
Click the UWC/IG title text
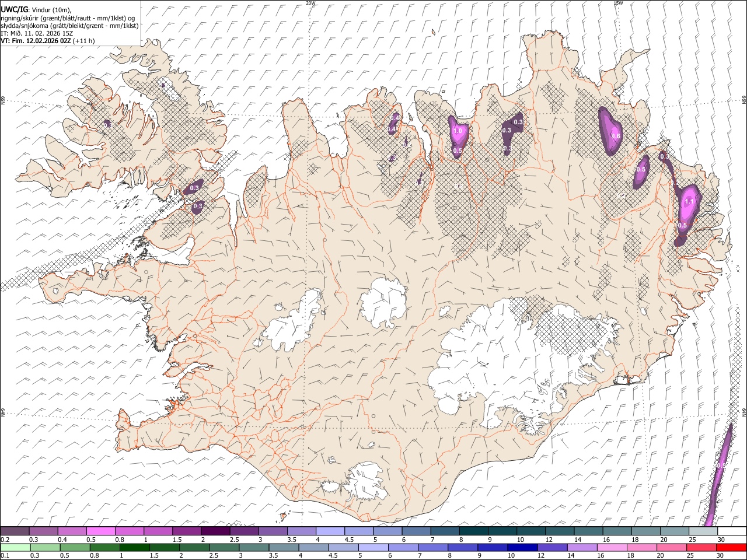click(x=14, y=9)
